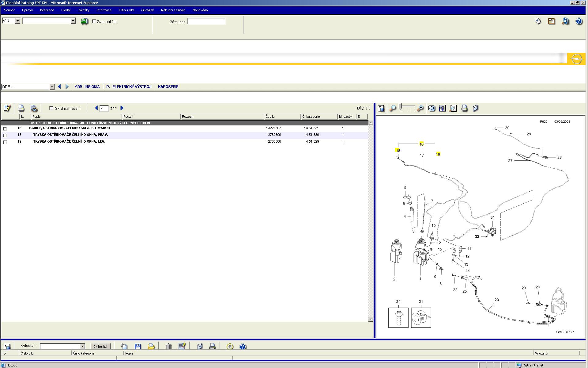Expand the Odeslat destination dropdown
The height and width of the screenshot is (368, 588).
pyautogui.click(x=82, y=347)
